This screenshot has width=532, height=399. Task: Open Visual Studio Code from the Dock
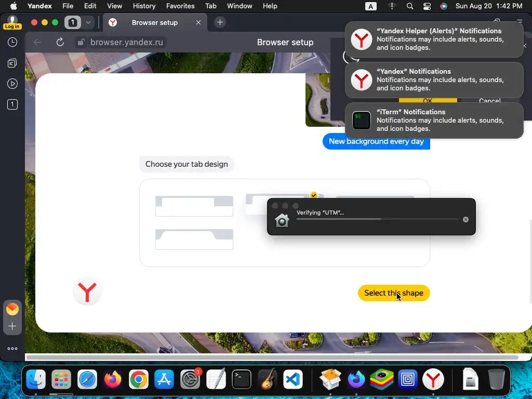point(293,379)
